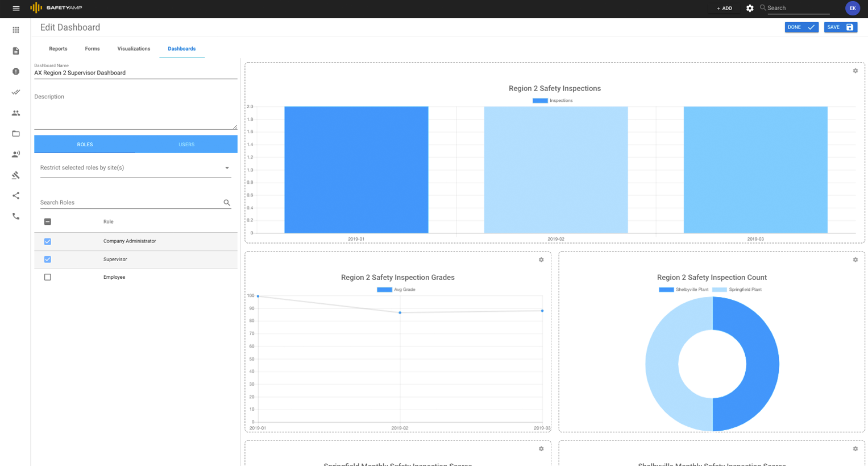
Task: Open the hamburger menu at top left
Action: coord(15,8)
